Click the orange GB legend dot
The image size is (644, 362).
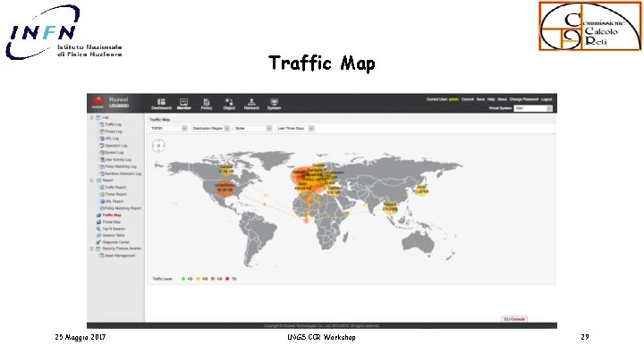tap(213, 279)
